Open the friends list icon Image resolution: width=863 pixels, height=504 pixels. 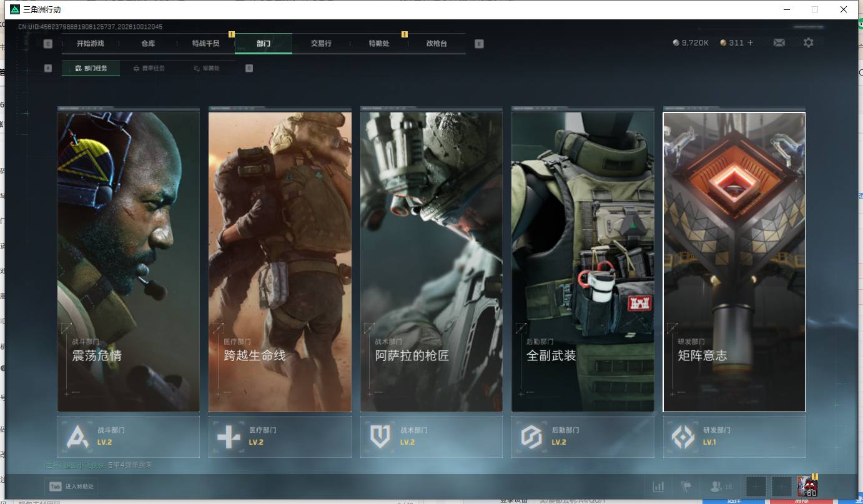716,486
